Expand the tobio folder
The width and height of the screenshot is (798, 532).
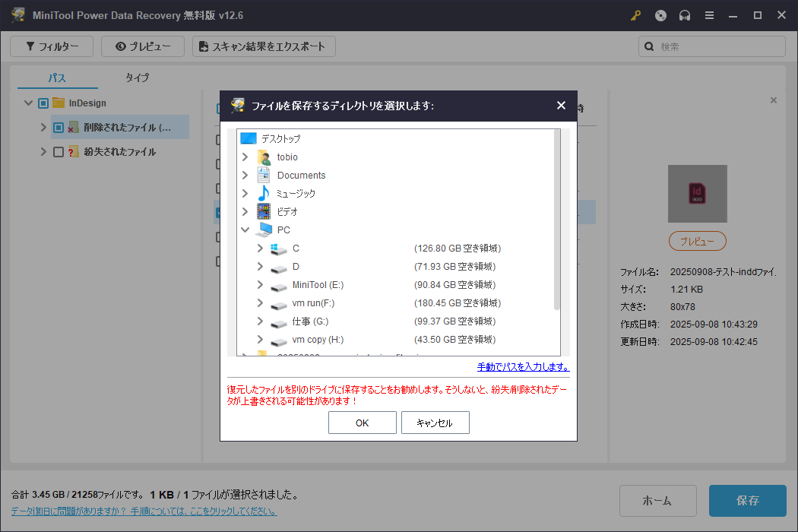point(245,157)
